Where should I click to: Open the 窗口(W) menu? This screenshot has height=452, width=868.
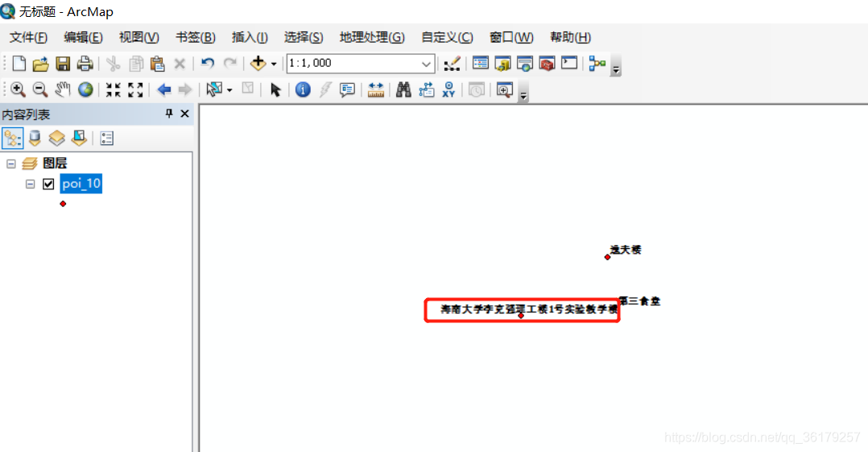[511, 37]
